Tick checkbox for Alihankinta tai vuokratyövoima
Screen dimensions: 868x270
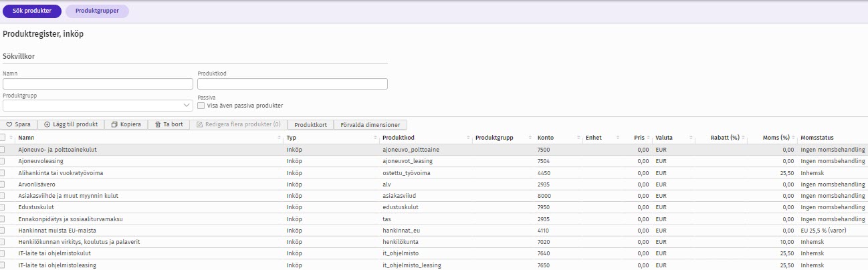click(3, 172)
